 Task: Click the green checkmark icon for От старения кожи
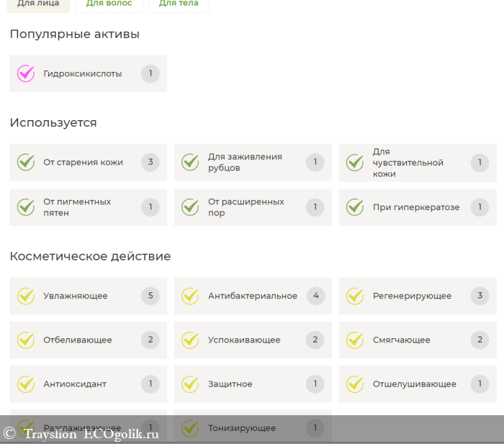(x=26, y=162)
